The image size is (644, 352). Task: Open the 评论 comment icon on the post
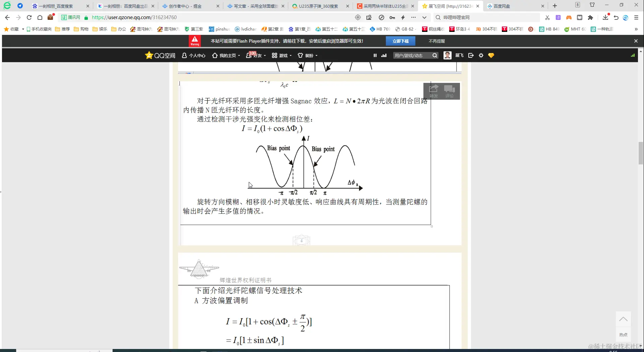450,90
